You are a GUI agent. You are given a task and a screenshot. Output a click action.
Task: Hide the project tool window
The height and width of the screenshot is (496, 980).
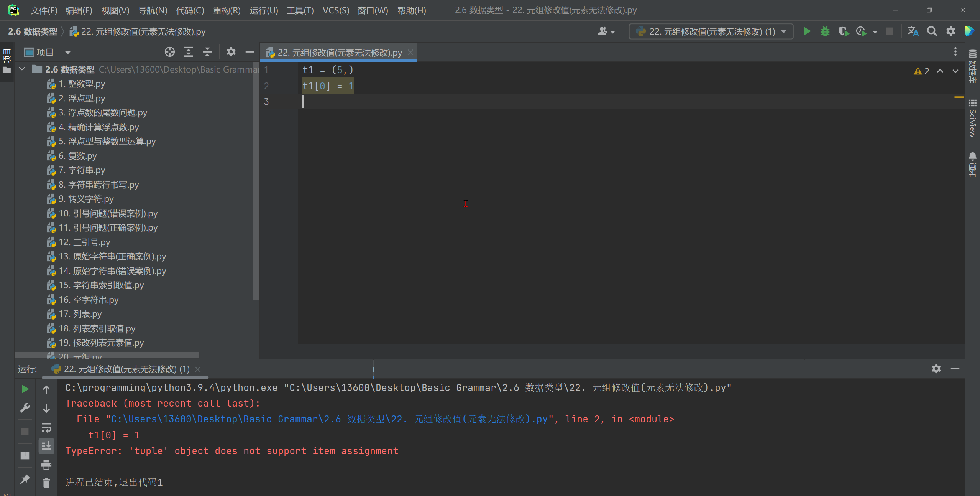(x=250, y=52)
